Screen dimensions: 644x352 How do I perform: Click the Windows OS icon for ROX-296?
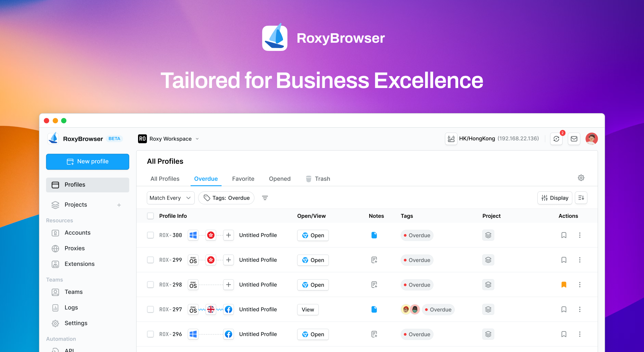click(x=193, y=334)
